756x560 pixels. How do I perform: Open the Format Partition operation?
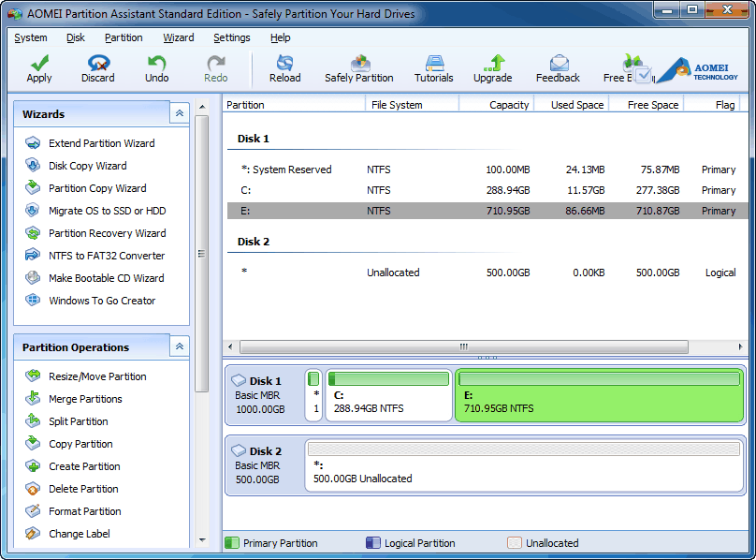tap(85, 511)
